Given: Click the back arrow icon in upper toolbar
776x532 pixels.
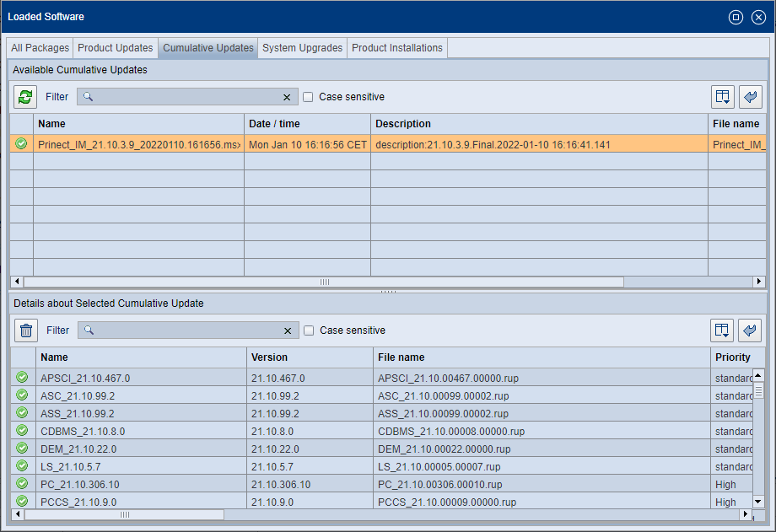Looking at the screenshot, I should click(750, 96).
